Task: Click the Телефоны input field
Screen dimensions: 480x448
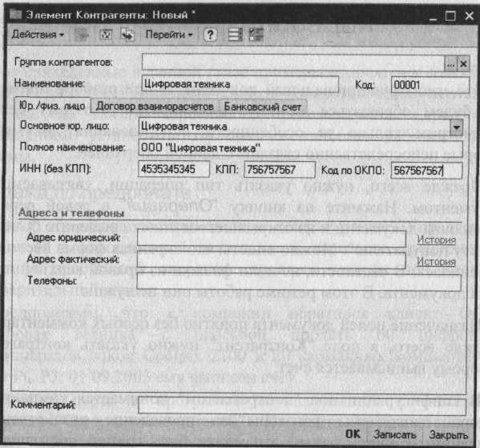Action: [299, 282]
